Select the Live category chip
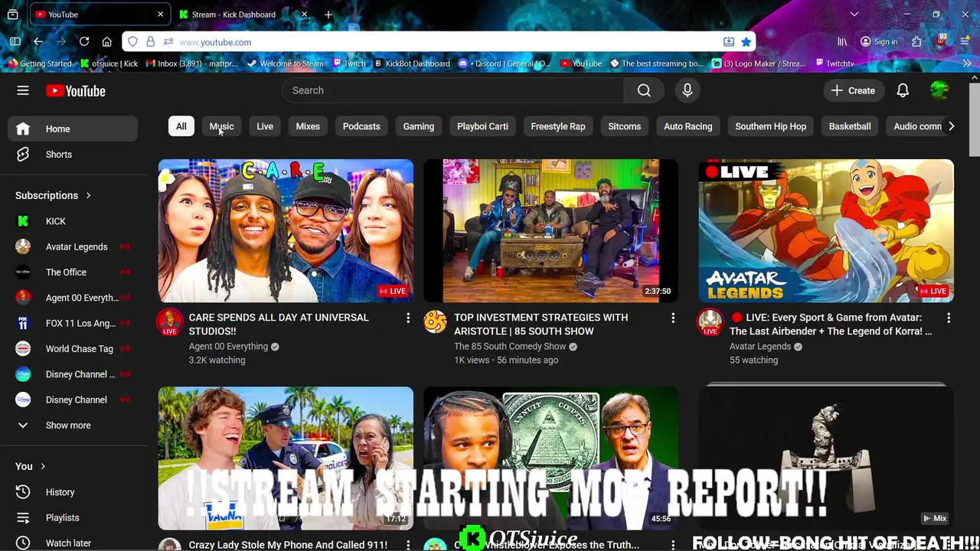Image resolution: width=980 pixels, height=551 pixels. tap(265, 126)
